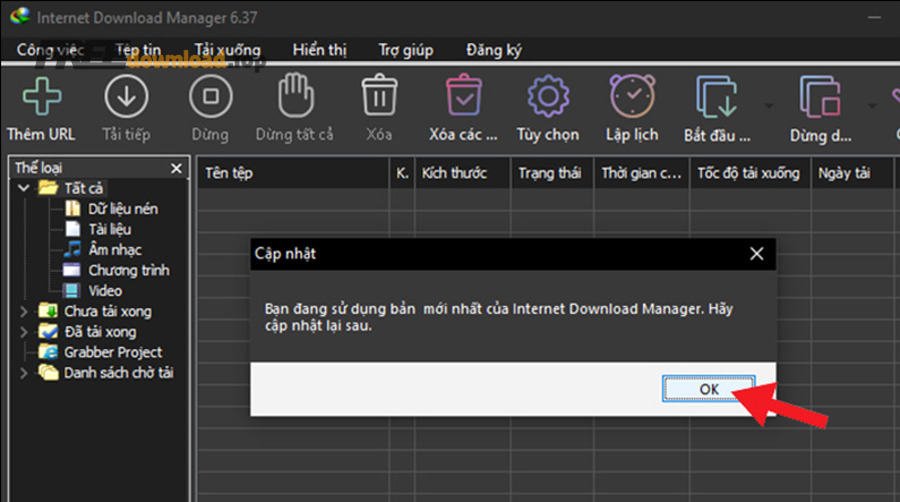Click the Xóa các... completed-delete icon
This screenshot has height=502, width=900.
(464, 95)
